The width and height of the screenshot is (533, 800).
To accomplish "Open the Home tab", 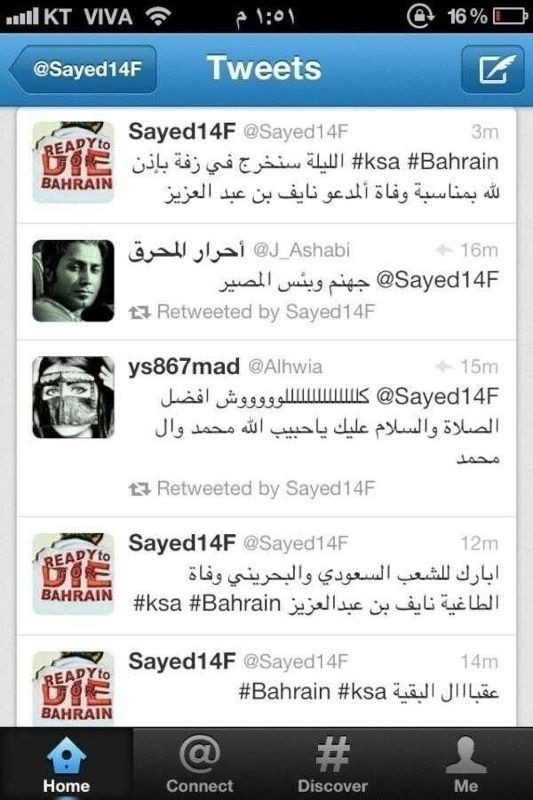I will coord(66,764).
